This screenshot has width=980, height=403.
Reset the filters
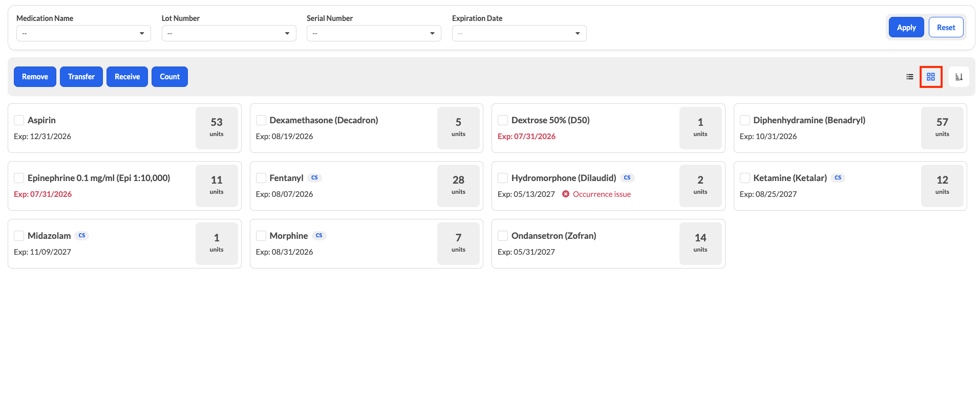point(946,28)
